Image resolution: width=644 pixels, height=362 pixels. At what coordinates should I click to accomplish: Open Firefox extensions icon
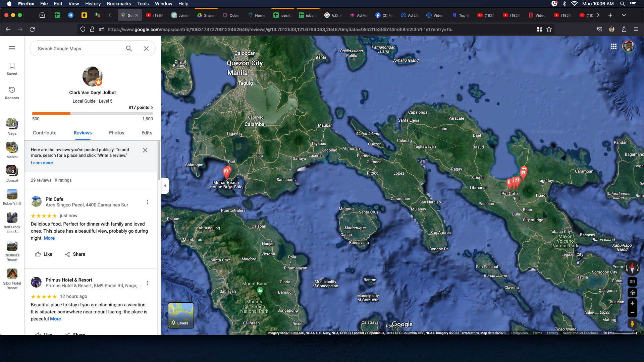tap(624, 29)
